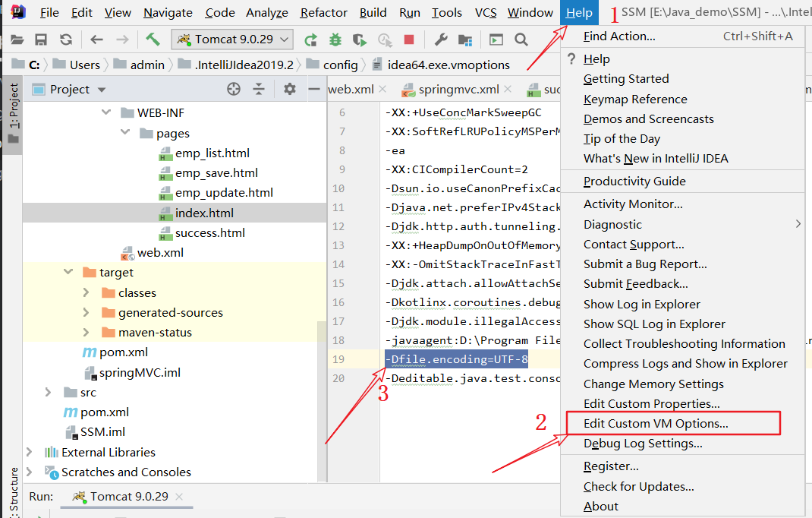
Task: Select Change Memory Settings
Action: pyautogui.click(x=682, y=384)
